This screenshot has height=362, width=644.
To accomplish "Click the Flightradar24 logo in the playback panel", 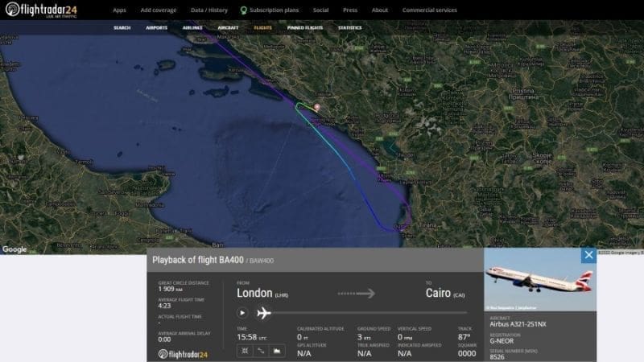I will 183,354.
